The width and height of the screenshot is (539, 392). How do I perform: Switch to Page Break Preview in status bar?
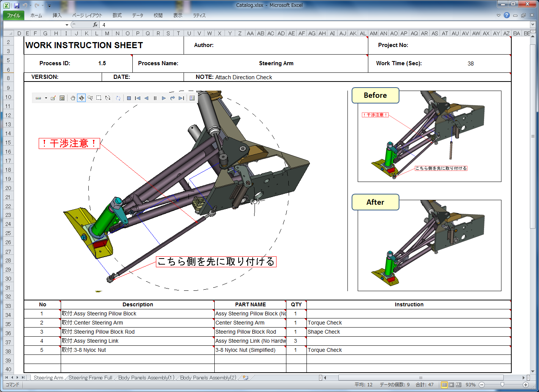coord(459,385)
